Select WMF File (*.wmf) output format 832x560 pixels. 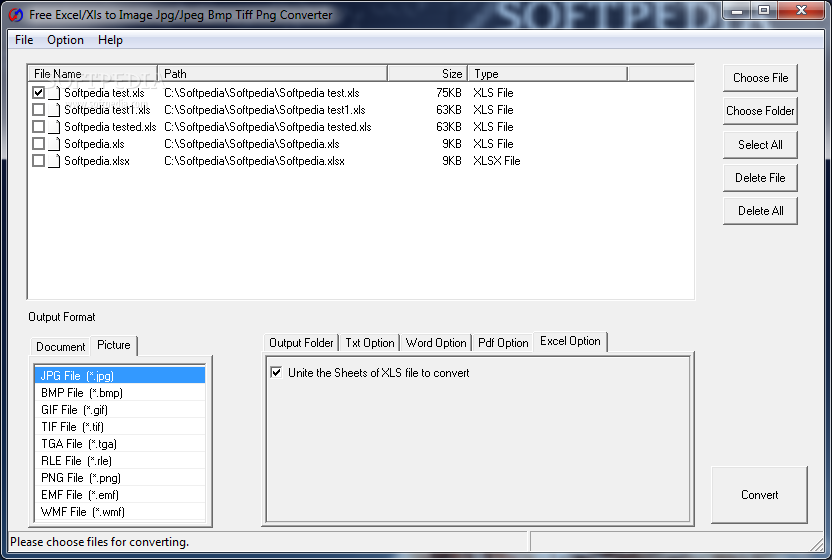[x=120, y=512]
